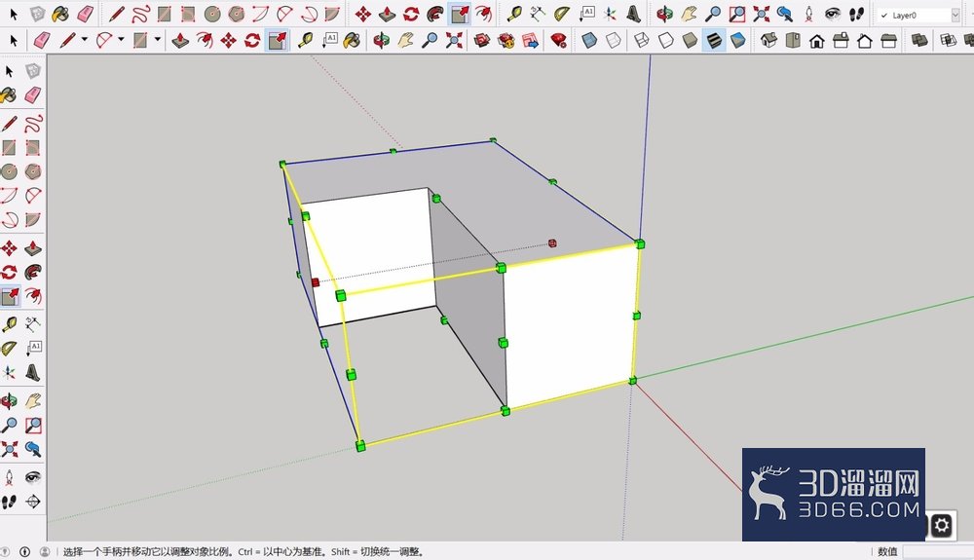Image resolution: width=974 pixels, height=560 pixels.
Task: Select the Walk footprints tool in top toolbar
Action: point(856,14)
